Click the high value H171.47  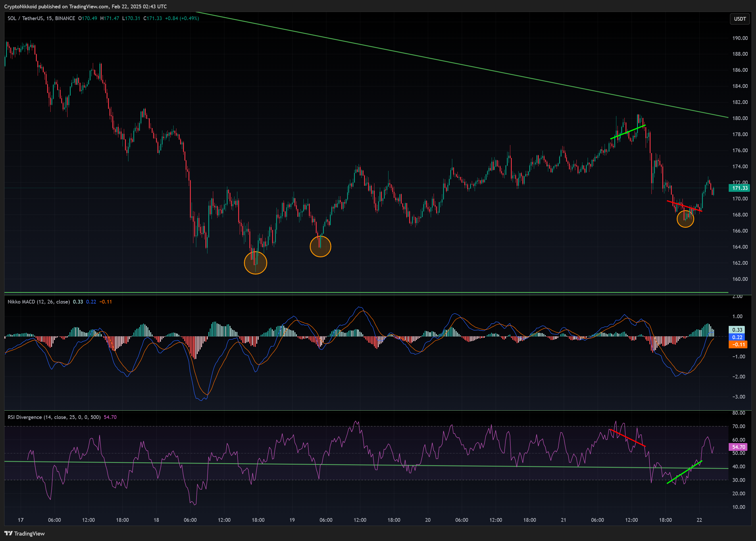110,18
